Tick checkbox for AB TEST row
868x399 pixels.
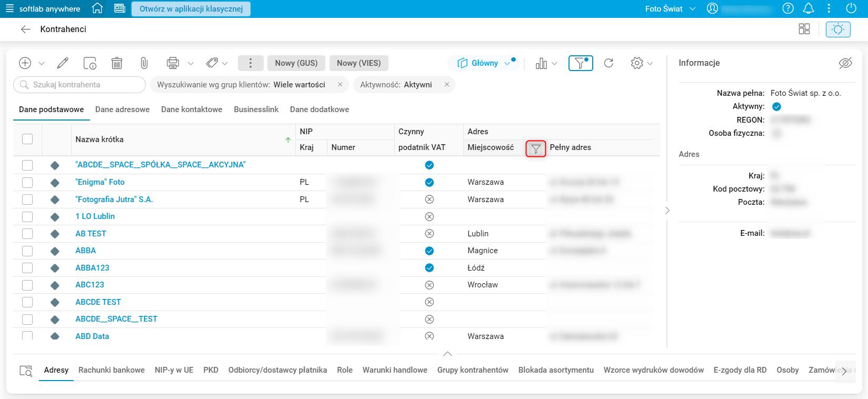pyautogui.click(x=27, y=234)
